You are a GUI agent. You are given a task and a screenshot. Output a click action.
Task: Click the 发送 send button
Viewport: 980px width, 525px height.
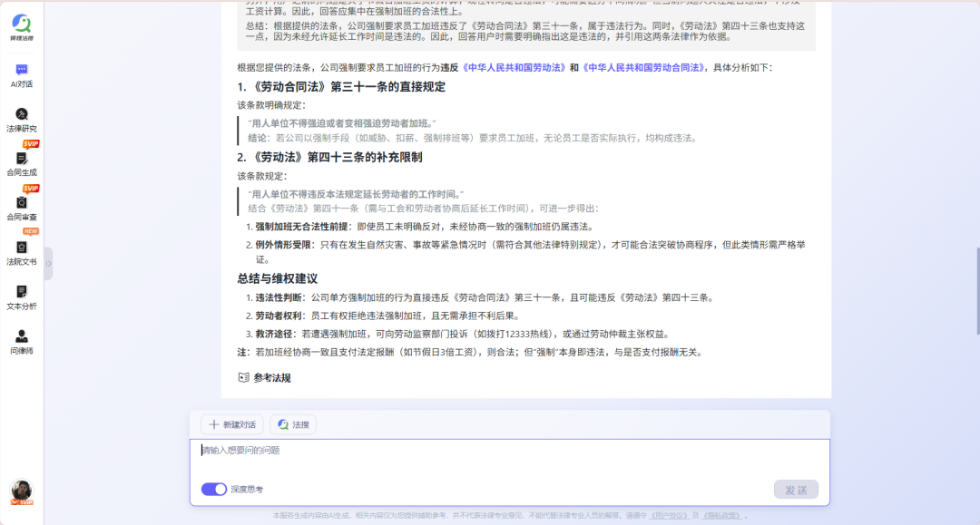(x=796, y=490)
